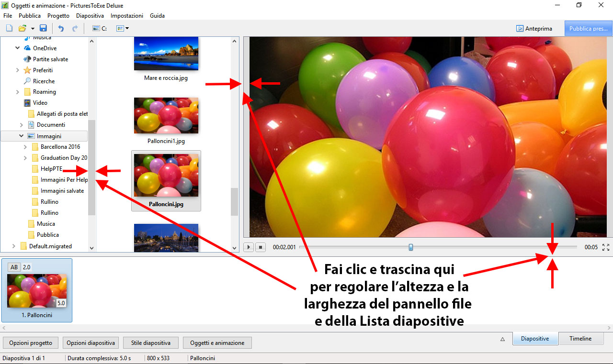Toggle the panel expander arrow near Diapositive
Image resolution: width=613 pixels, height=364 pixels.
pyautogui.click(x=502, y=339)
